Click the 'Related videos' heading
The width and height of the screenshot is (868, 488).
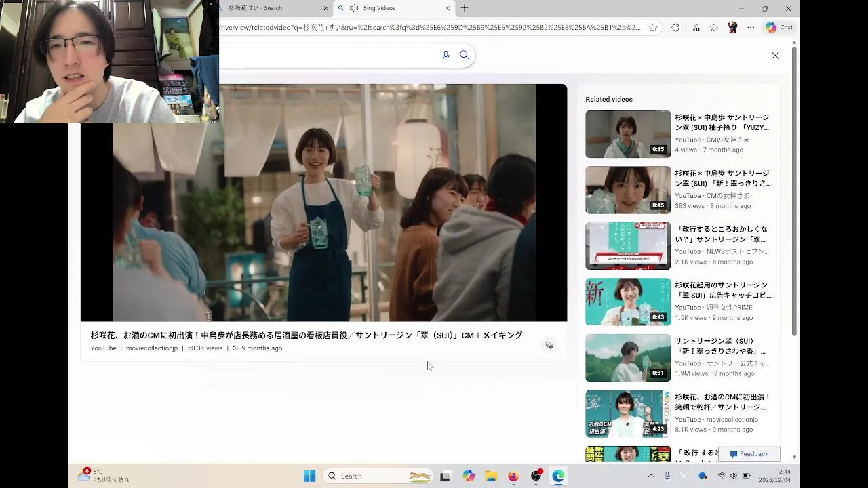click(x=609, y=99)
